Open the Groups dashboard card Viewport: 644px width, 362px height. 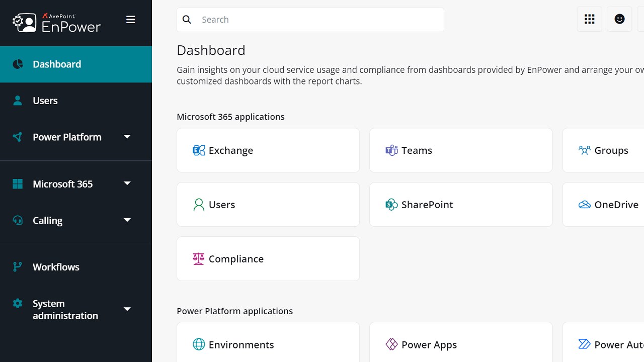[x=603, y=150]
